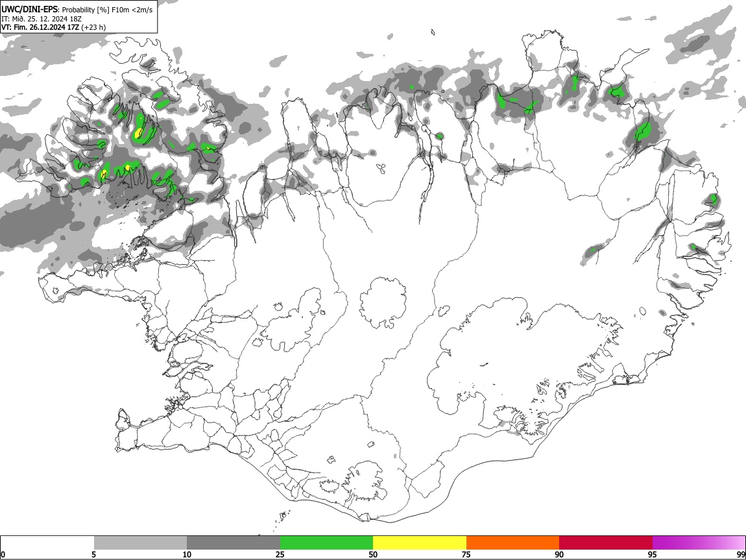This screenshot has width=746, height=560.
Task: Click the red 90-95% legend swatch
Action: pyautogui.click(x=606, y=543)
